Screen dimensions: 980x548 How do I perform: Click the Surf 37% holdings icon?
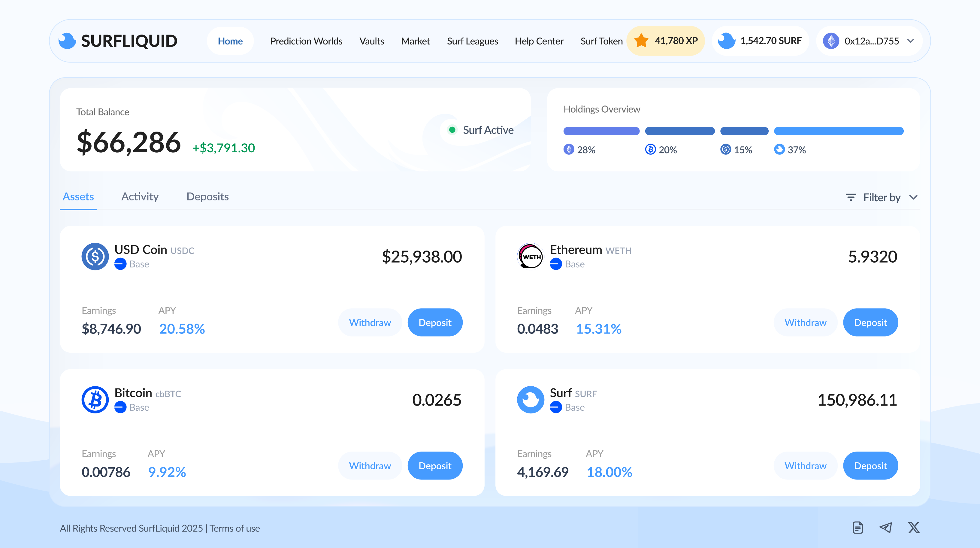point(779,149)
